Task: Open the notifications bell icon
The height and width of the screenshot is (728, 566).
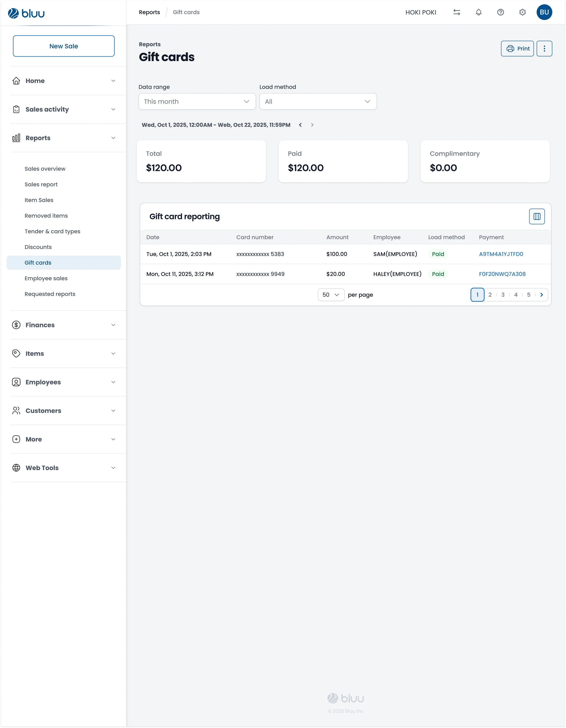Action: [x=479, y=12]
